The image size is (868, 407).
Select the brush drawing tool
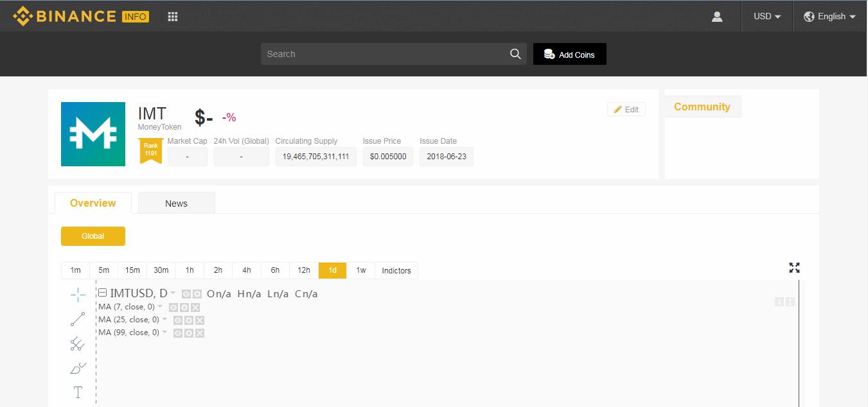click(77, 368)
